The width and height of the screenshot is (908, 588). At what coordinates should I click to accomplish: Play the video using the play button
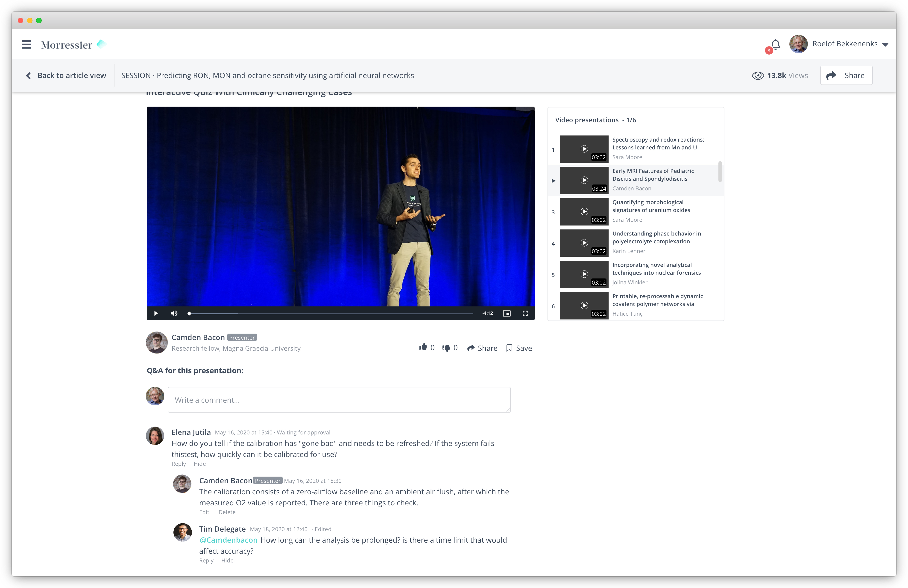(x=156, y=313)
